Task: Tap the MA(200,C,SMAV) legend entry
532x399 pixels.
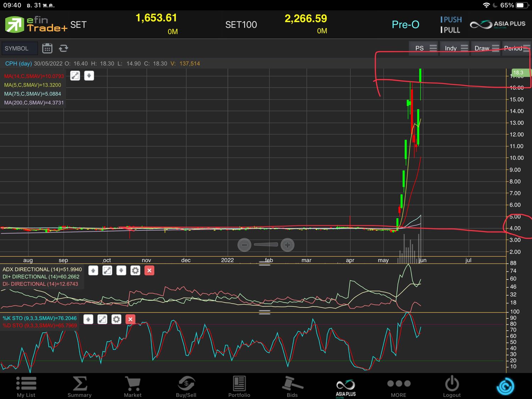Action: pyautogui.click(x=34, y=103)
